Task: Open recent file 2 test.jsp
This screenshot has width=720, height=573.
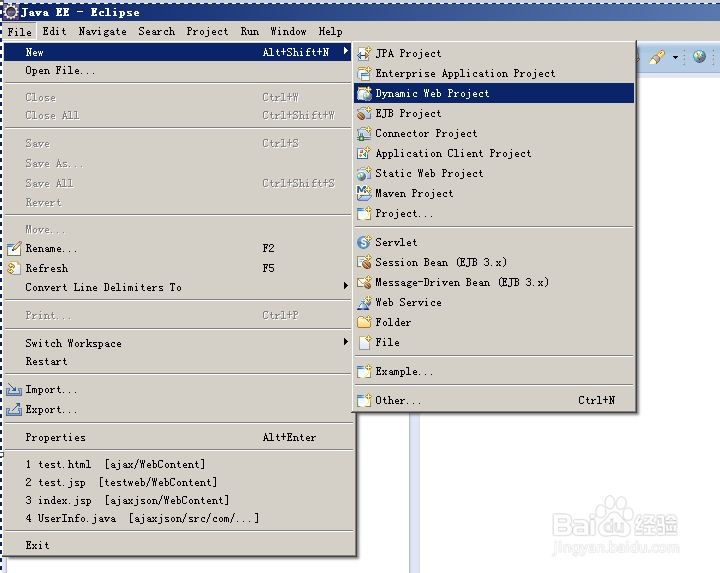Action: tap(178, 483)
